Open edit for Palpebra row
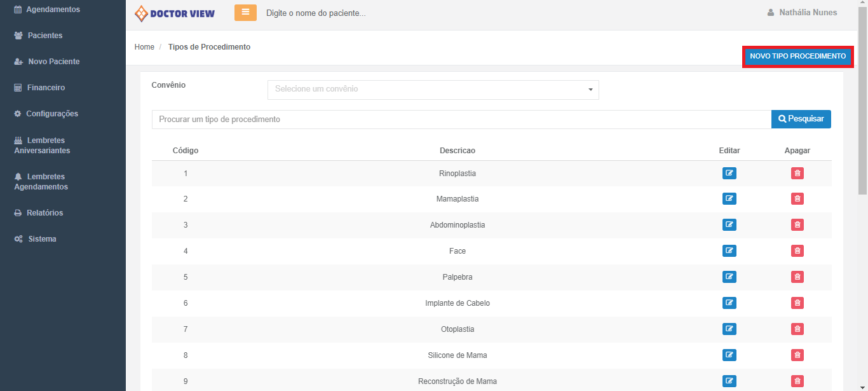The image size is (868, 391). coord(729,277)
